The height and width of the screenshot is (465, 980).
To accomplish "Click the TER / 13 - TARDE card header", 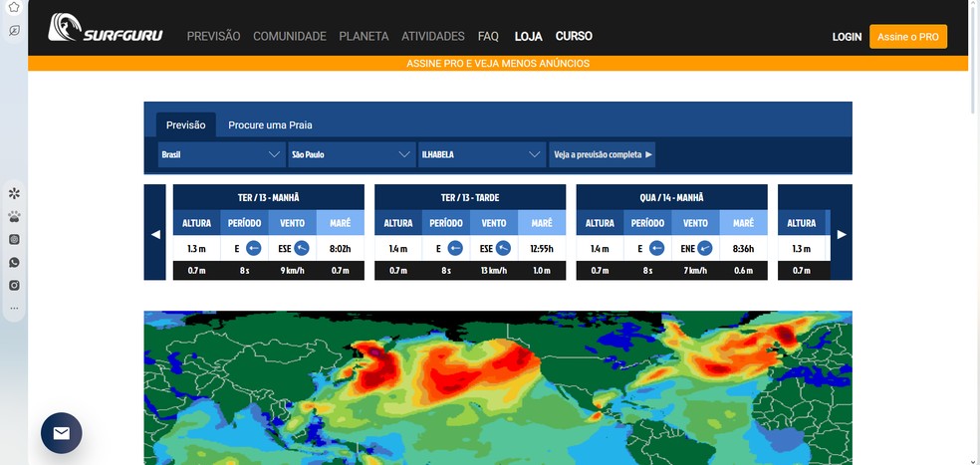I will click(470, 197).
